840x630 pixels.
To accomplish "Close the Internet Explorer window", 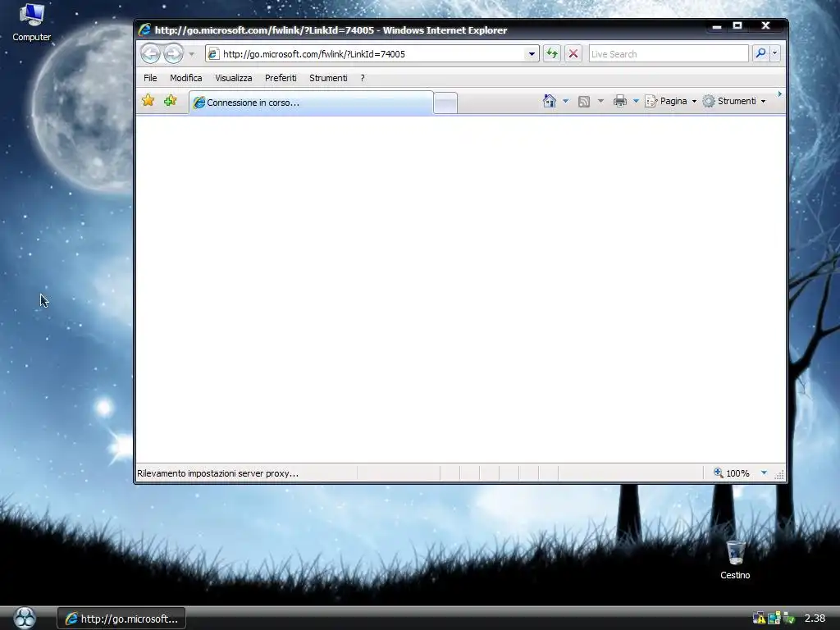I will click(766, 25).
